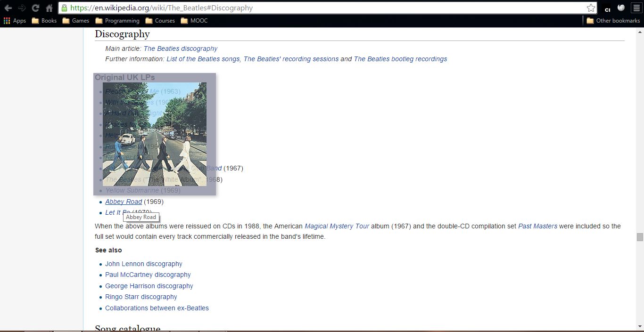Open the Programming bookmark folder
644x332 pixels.
pos(117,21)
